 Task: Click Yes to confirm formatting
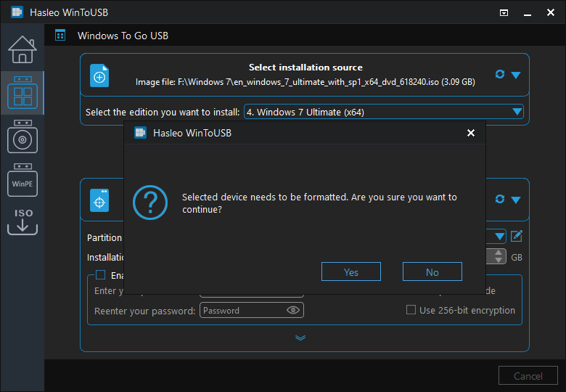(x=351, y=271)
